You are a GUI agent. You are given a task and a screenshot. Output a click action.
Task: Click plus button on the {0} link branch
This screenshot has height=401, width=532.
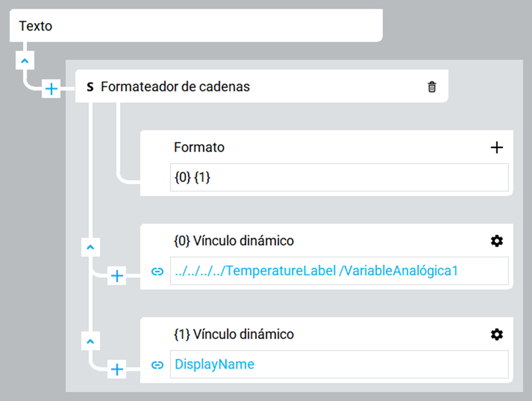(x=117, y=276)
